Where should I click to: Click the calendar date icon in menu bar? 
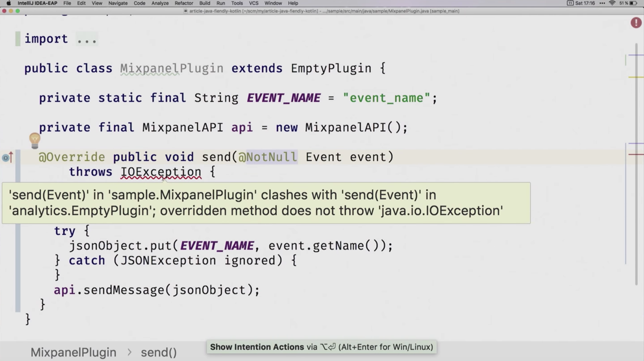(570, 3)
